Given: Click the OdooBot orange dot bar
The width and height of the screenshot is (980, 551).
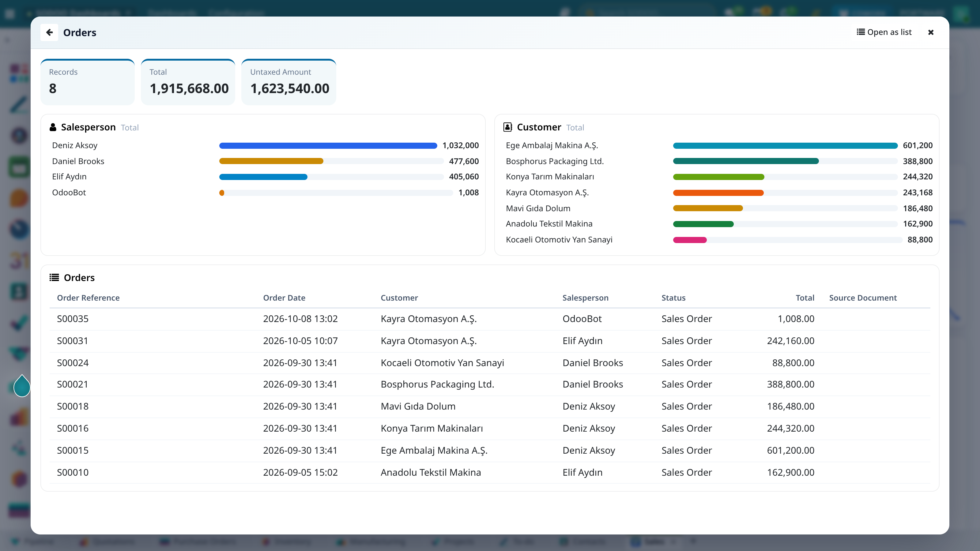Looking at the screenshot, I should click(x=222, y=193).
